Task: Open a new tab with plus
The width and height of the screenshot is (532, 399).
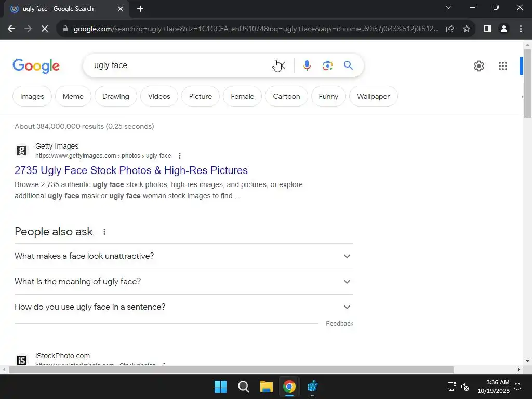Action: click(140, 9)
